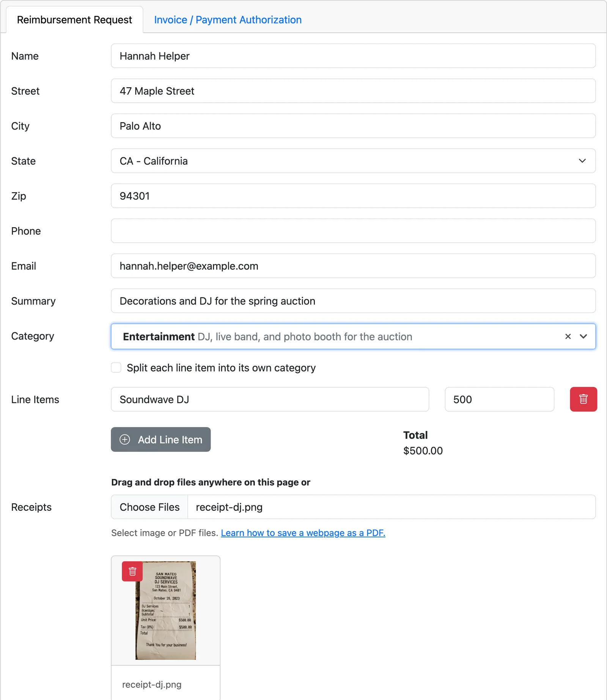The height and width of the screenshot is (700, 607).
Task: Enable split each line item into own category
Action: [116, 367]
